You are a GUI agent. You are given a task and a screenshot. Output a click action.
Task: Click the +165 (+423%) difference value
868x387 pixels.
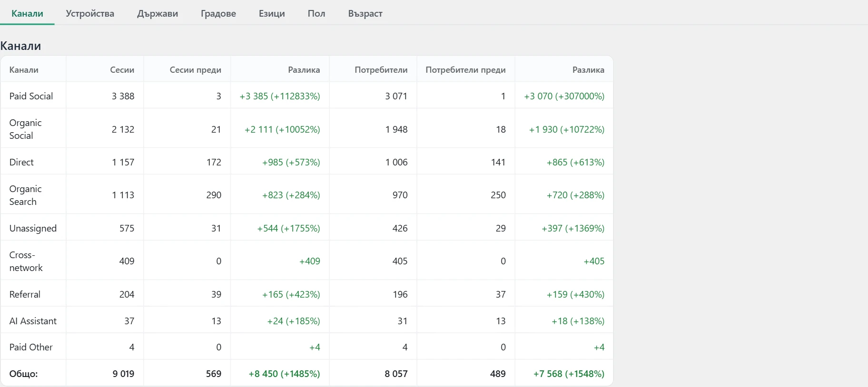[x=291, y=294]
